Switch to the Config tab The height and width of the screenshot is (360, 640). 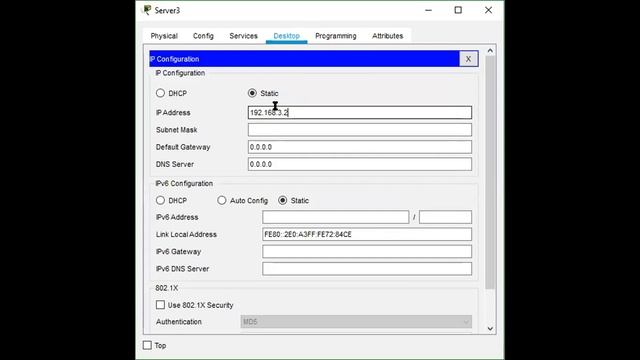pos(203,36)
